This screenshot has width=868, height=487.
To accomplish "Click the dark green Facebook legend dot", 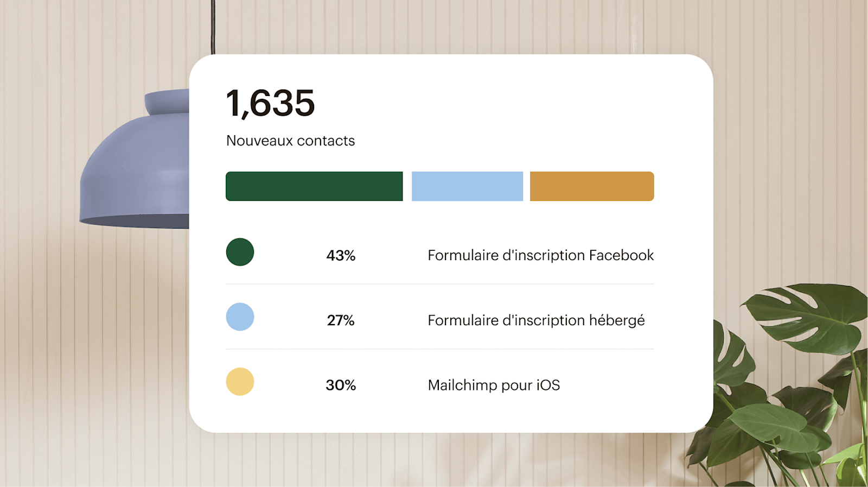I will point(240,252).
